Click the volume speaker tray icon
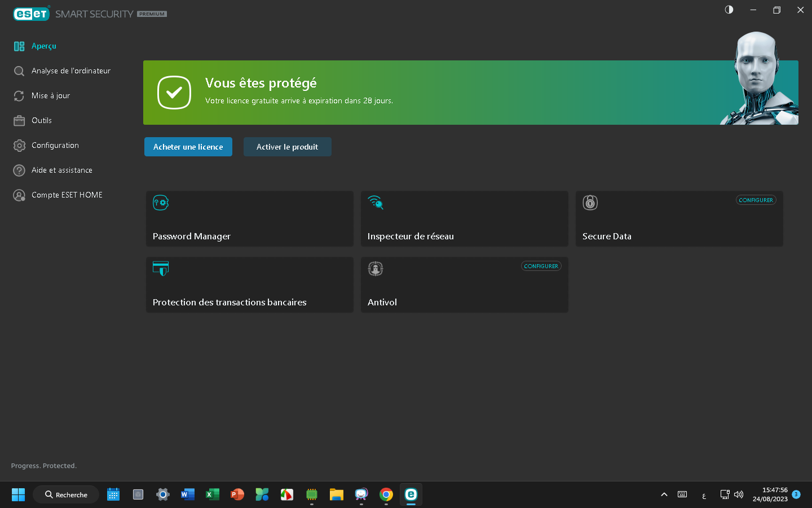The image size is (812, 508). (739, 494)
